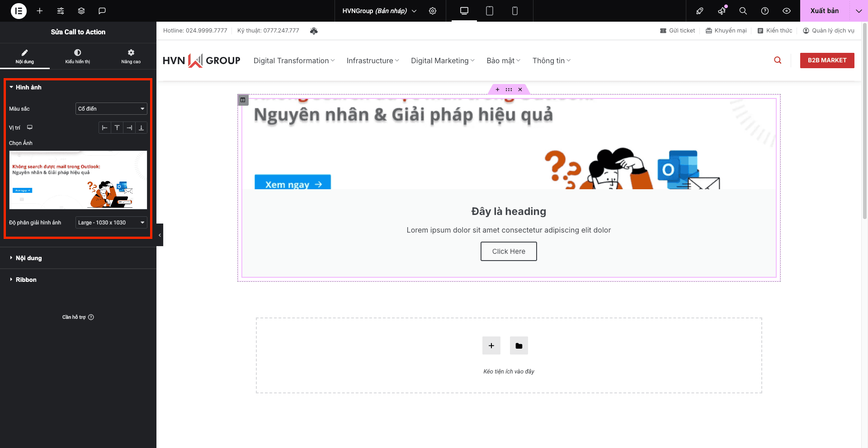Click the Xuất bản publish button
Image resolution: width=868 pixels, height=448 pixels.
(x=825, y=10)
